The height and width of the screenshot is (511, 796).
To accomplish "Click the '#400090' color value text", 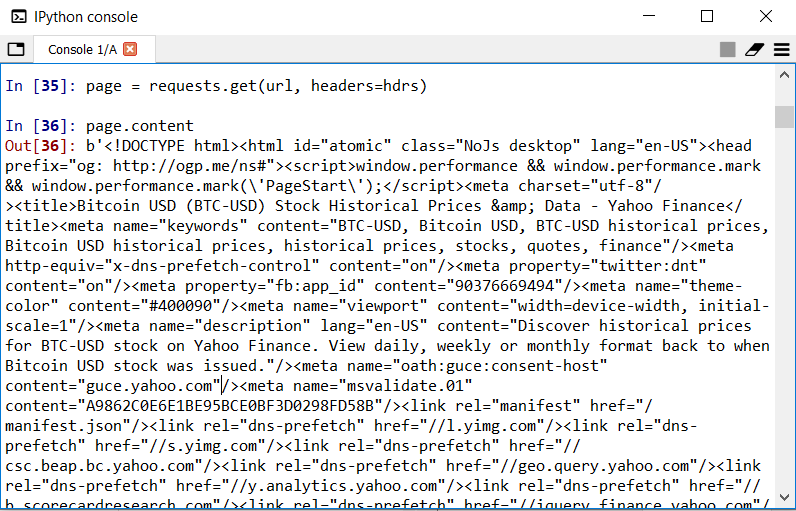I will (x=180, y=306).
